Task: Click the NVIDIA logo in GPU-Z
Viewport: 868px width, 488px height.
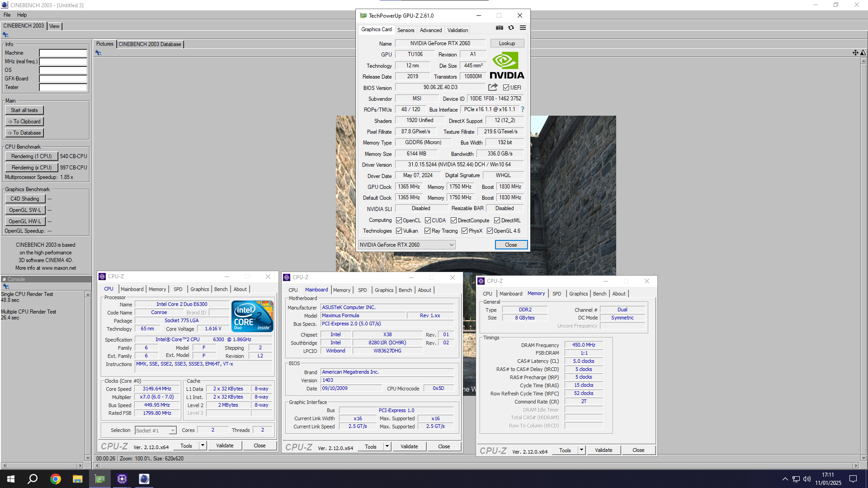Action: [507, 66]
